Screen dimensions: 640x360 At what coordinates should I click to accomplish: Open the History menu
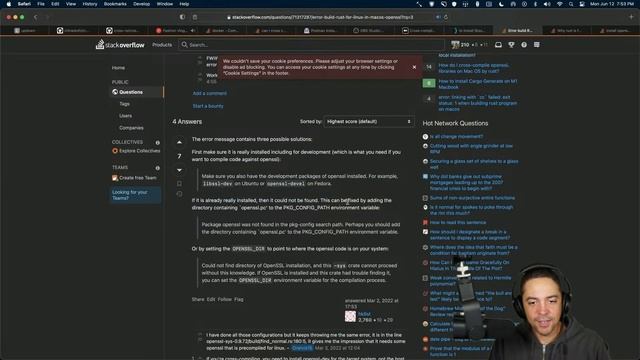(90, 4)
